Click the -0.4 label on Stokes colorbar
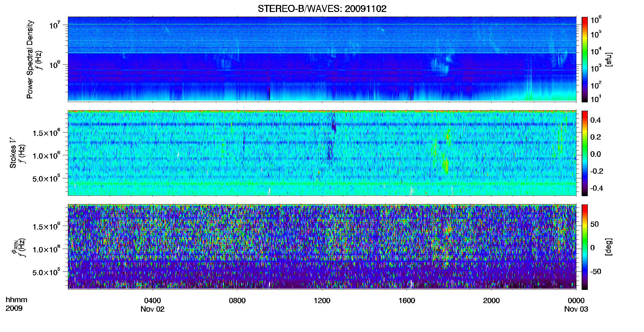Image resolution: width=644 pixels, height=332 pixels. pyautogui.click(x=597, y=188)
